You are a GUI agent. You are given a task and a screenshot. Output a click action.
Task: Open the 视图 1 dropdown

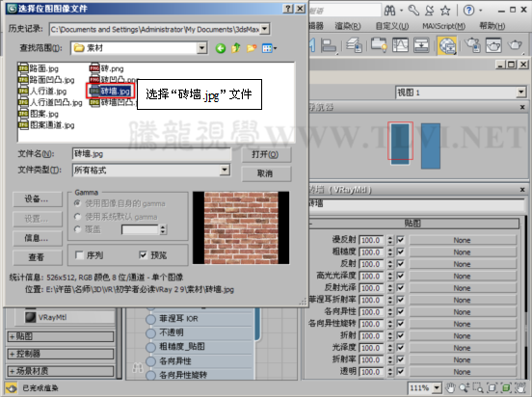point(521,92)
